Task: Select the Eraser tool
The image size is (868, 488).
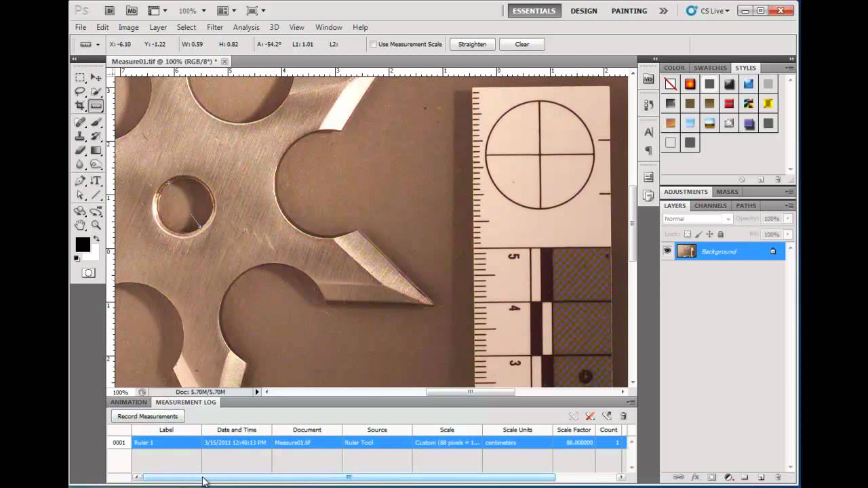Action: click(x=80, y=150)
